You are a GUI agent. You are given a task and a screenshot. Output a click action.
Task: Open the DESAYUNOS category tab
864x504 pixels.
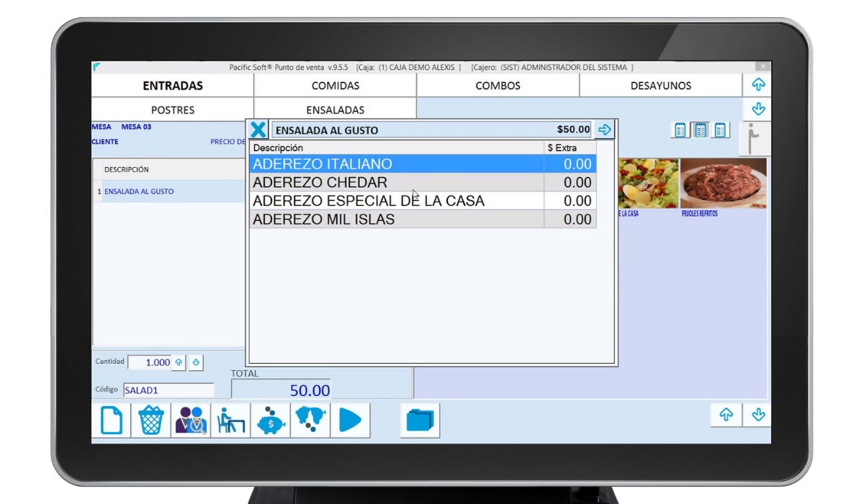click(660, 86)
